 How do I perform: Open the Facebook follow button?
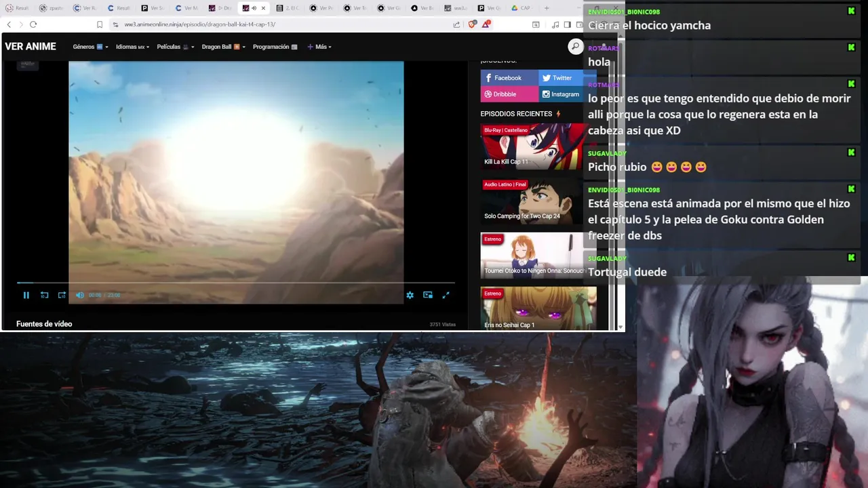[509, 78]
